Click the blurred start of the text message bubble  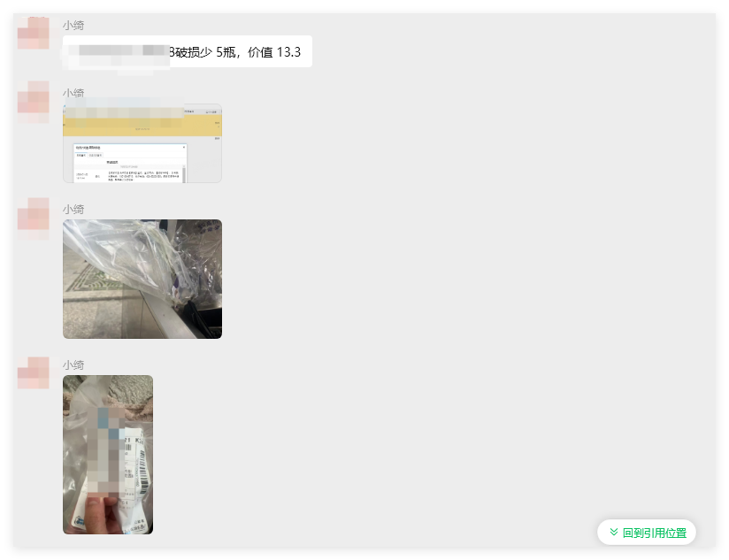click(x=115, y=52)
